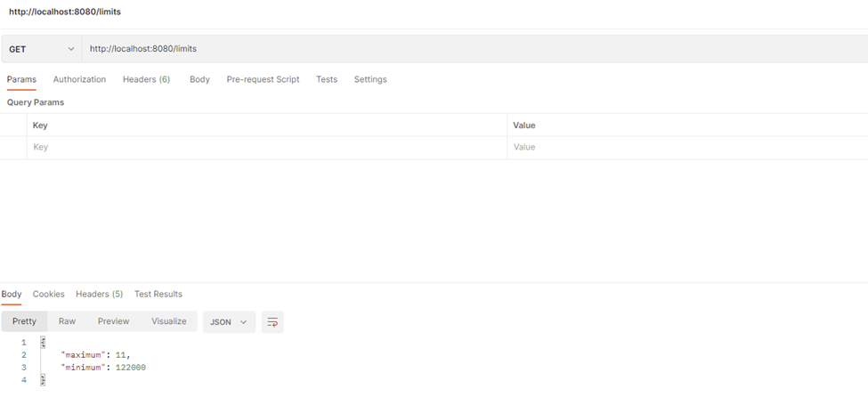Open the Tests tab

tap(327, 79)
